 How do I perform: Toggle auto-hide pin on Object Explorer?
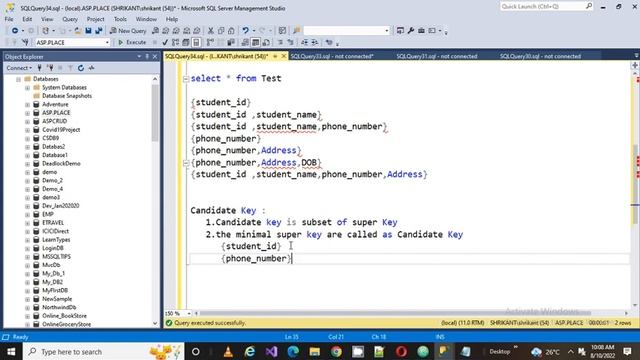(x=147, y=57)
